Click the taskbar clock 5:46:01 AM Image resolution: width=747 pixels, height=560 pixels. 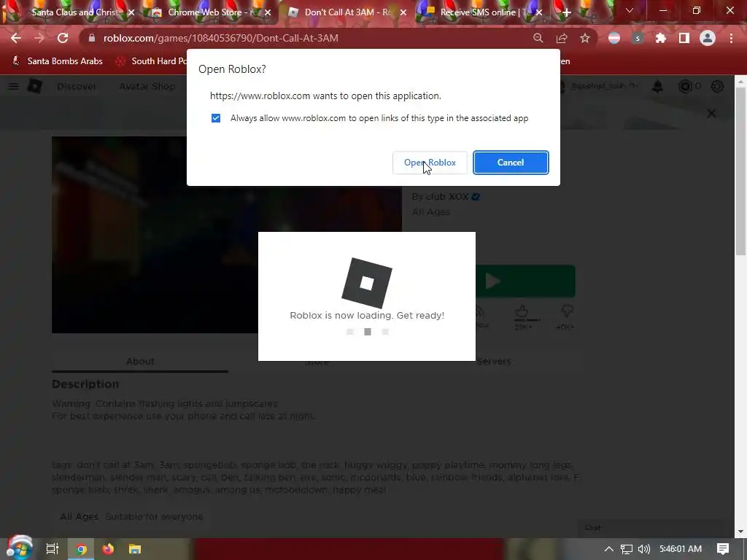681,549
